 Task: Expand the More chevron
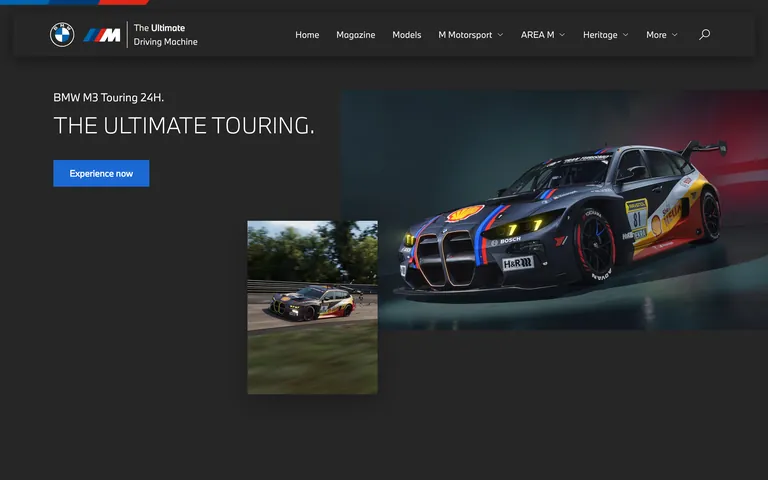point(674,35)
